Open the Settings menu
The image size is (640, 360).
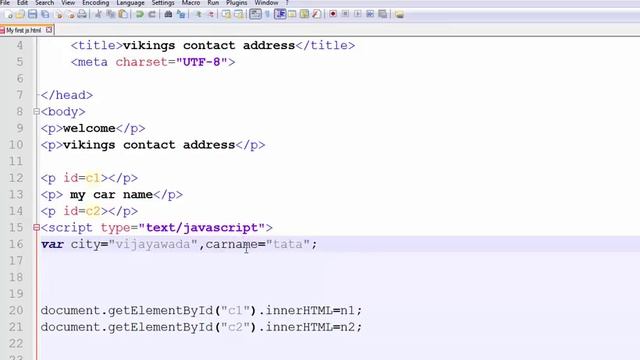click(x=163, y=2)
